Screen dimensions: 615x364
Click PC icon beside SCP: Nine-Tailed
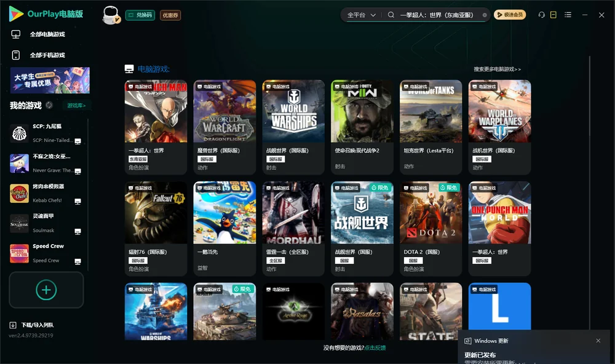click(x=77, y=141)
